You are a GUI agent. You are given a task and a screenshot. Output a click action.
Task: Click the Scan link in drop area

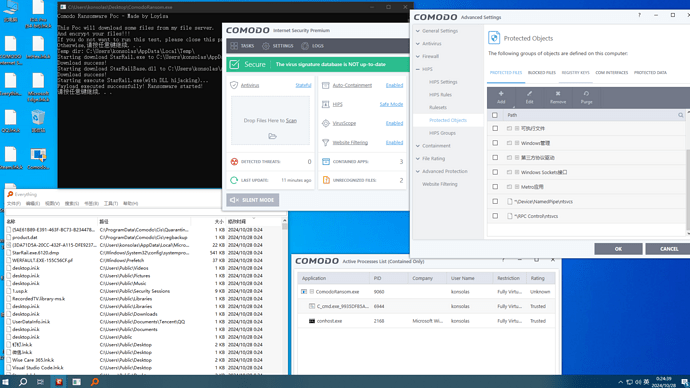point(291,121)
